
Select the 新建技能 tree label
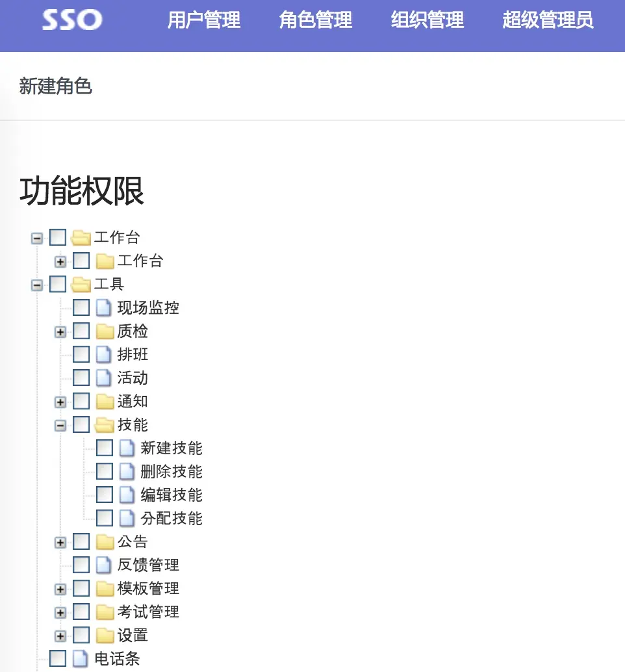172,448
